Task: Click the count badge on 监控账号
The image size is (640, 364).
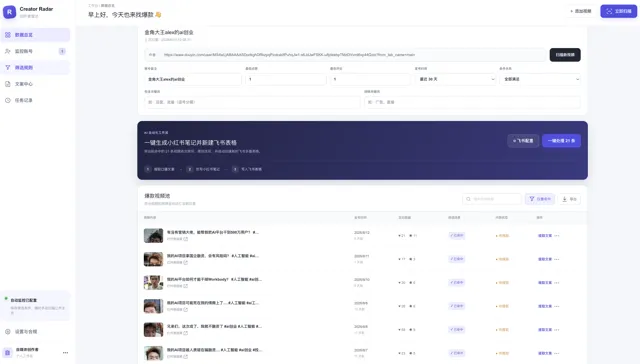Action: [62, 51]
